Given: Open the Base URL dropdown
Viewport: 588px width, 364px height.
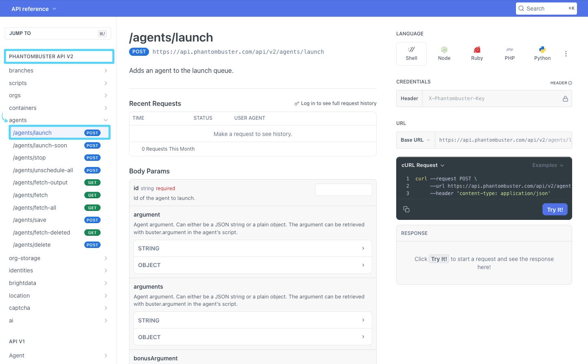Looking at the screenshot, I should [415, 140].
